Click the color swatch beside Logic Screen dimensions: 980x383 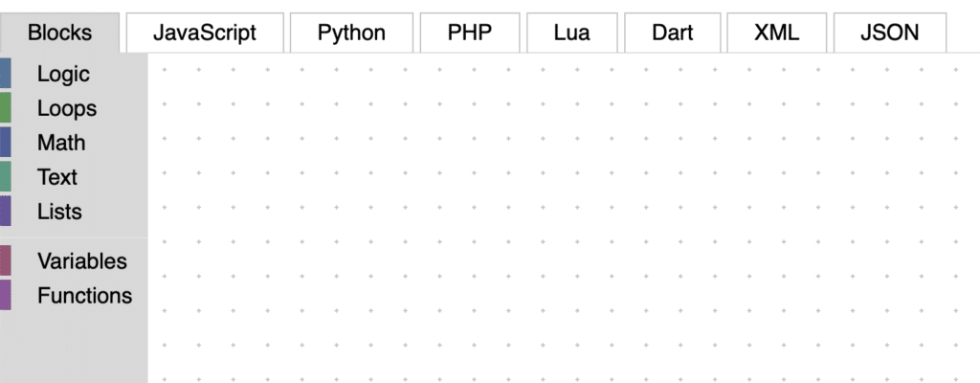[x=6, y=74]
